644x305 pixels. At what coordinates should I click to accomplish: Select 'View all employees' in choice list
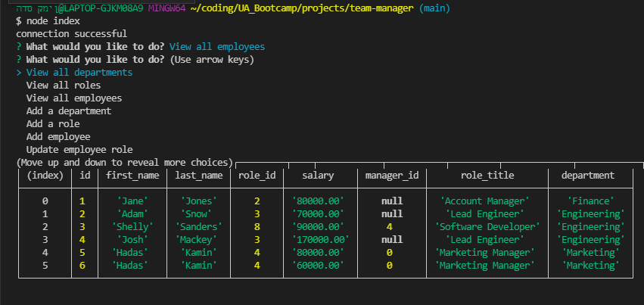pyautogui.click(x=74, y=98)
